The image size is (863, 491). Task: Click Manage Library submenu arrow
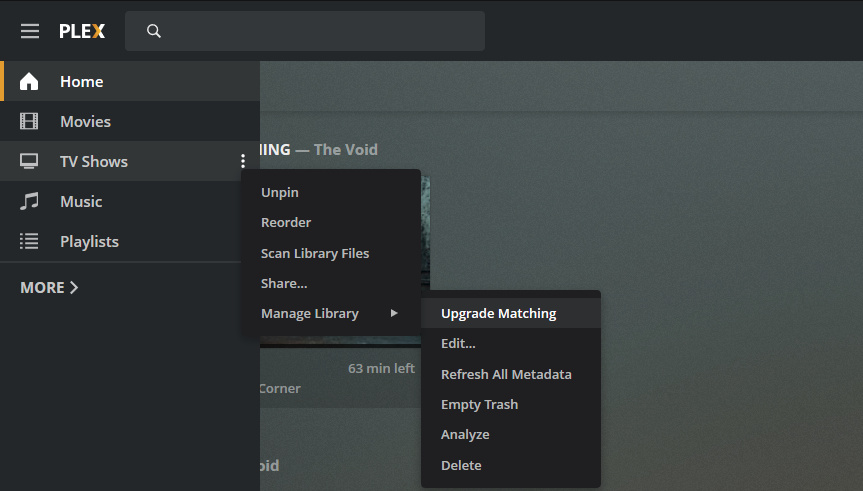pyautogui.click(x=394, y=313)
